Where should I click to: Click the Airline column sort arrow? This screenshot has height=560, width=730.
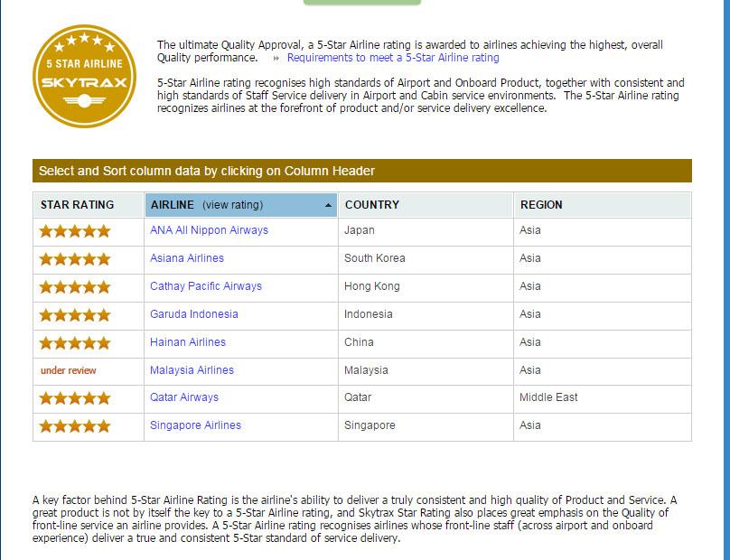[328, 205]
